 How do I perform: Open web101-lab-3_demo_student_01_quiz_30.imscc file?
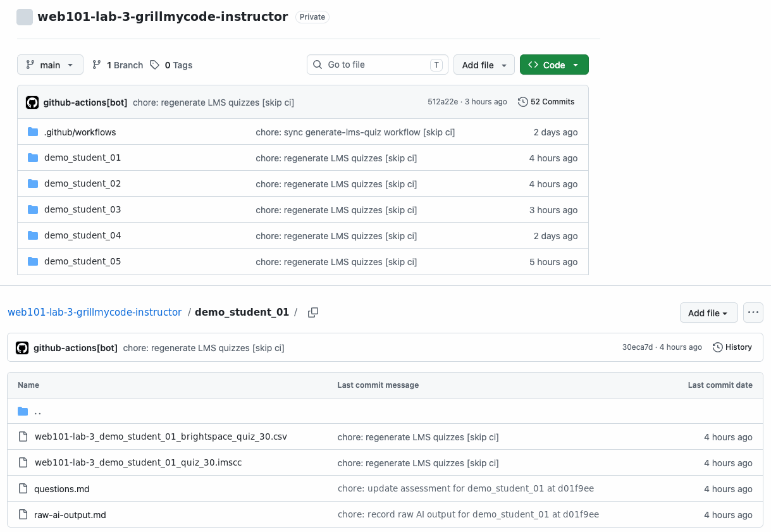(x=138, y=462)
